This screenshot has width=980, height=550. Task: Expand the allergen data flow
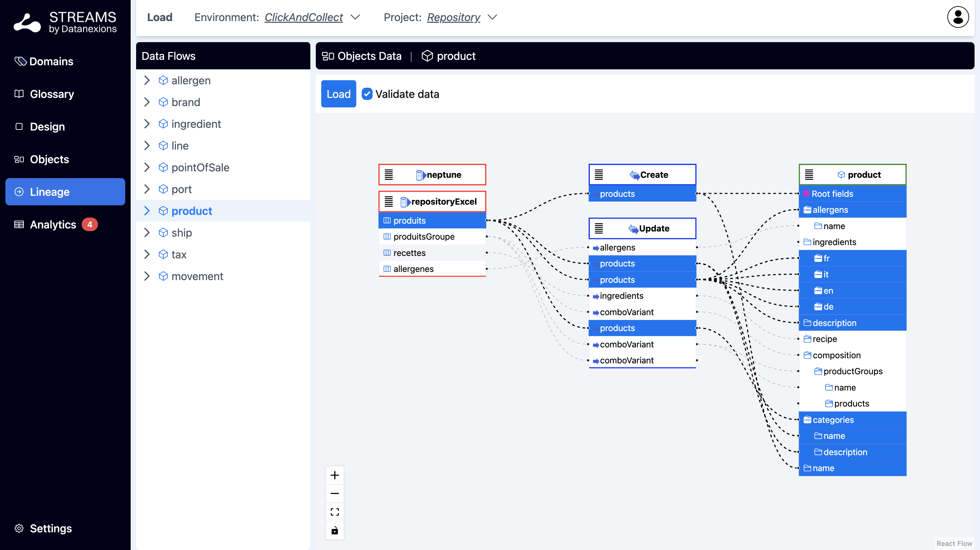point(147,81)
